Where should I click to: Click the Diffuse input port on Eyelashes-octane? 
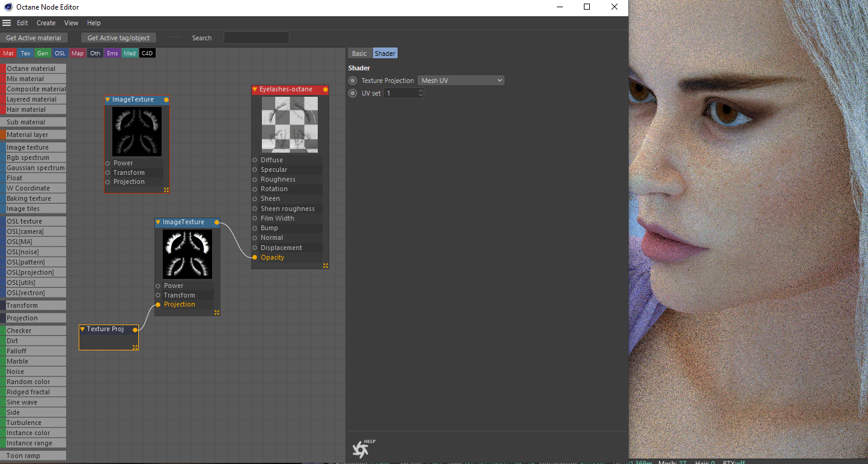[x=255, y=160]
